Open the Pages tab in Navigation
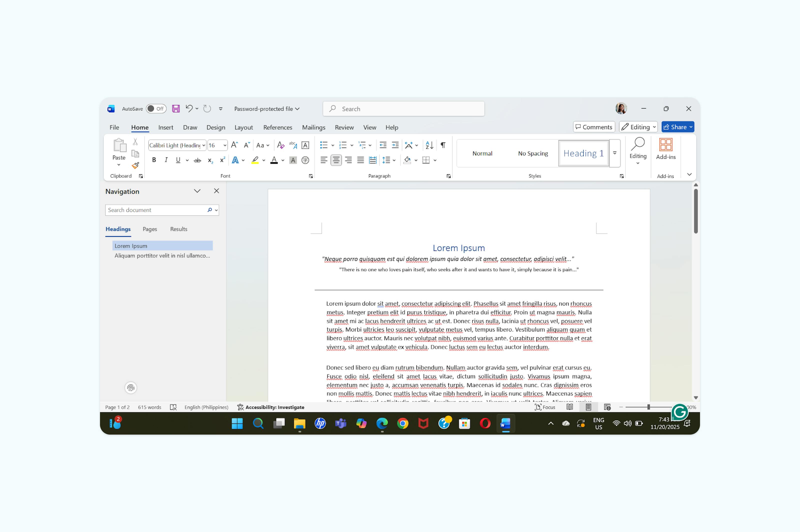This screenshot has width=800, height=532. (149, 229)
